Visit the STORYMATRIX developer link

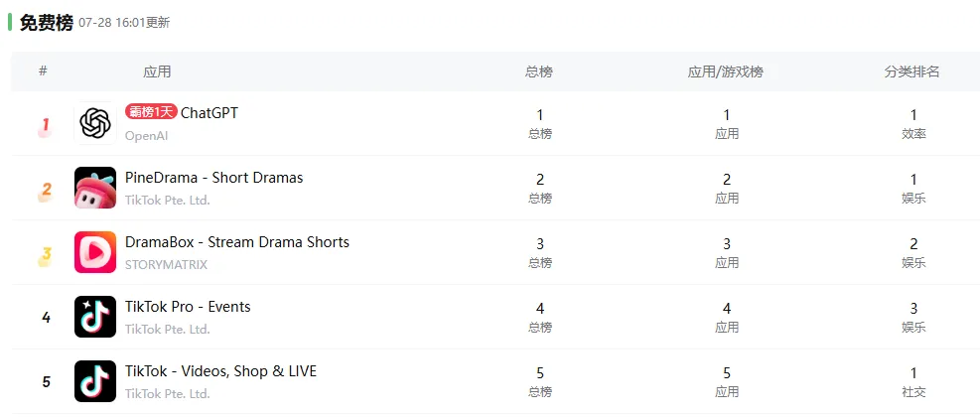(166, 264)
